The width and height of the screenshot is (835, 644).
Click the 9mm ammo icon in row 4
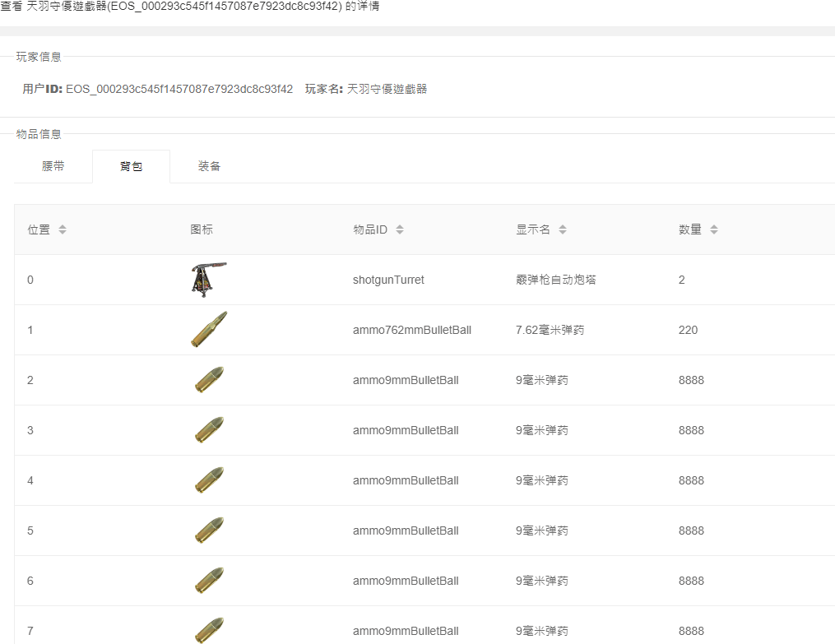[x=209, y=480]
